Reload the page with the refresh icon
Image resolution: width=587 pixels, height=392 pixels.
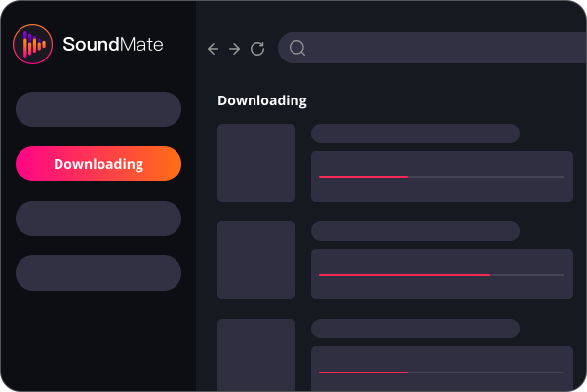pos(257,49)
